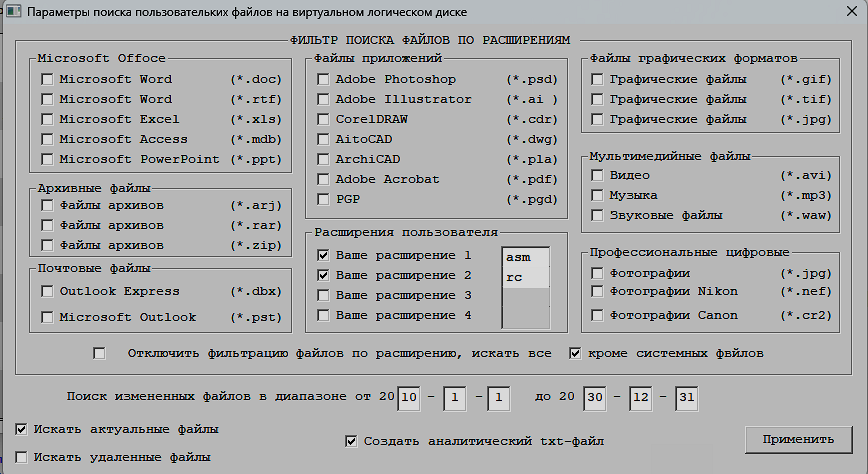Check Microsoft Excel *.xls filter

click(x=48, y=119)
